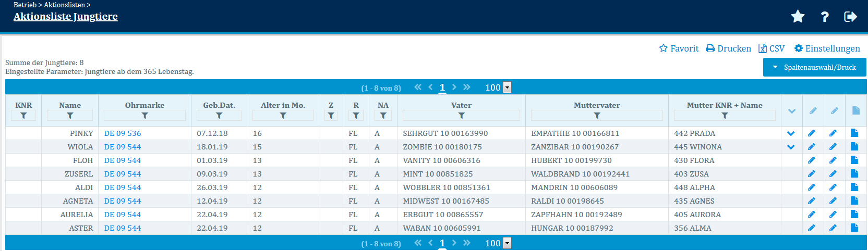Click the Drucken print link
This screenshot has height=251, width=868.
tap(729, 48)
